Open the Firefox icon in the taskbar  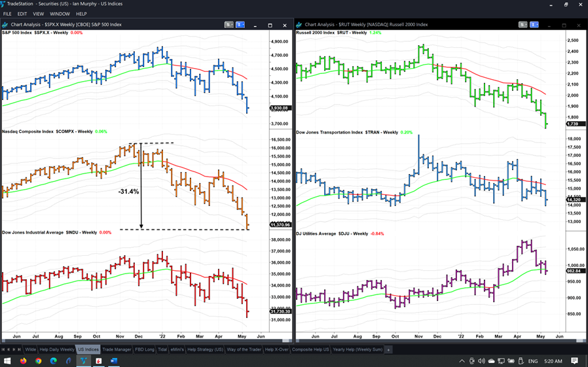24,361
